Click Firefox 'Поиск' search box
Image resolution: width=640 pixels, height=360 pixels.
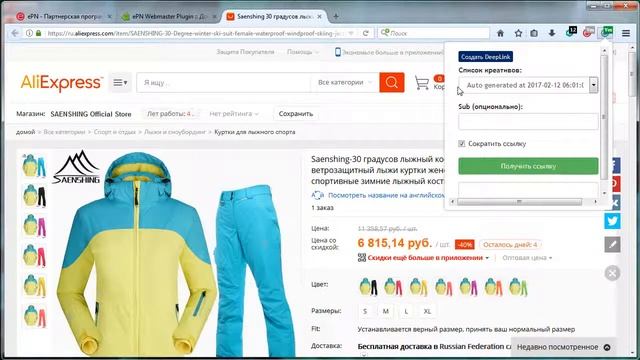(433, 33)
